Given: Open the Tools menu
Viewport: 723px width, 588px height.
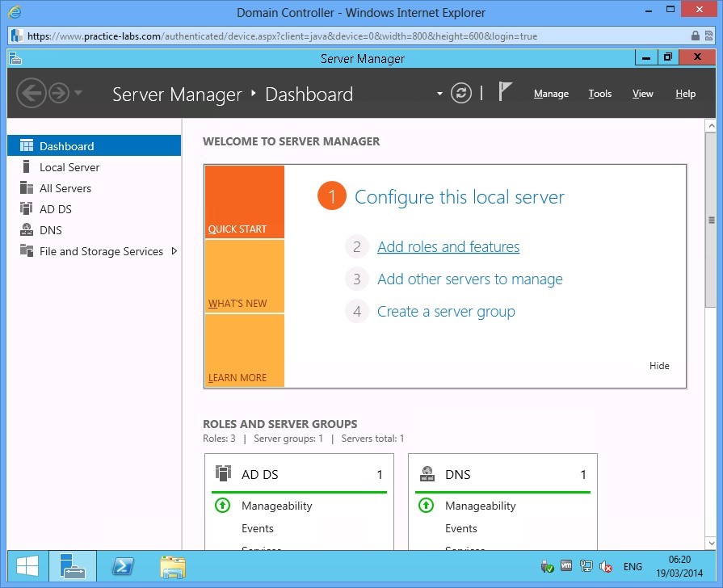Looking at the screenshot, I should pos(599,94).
